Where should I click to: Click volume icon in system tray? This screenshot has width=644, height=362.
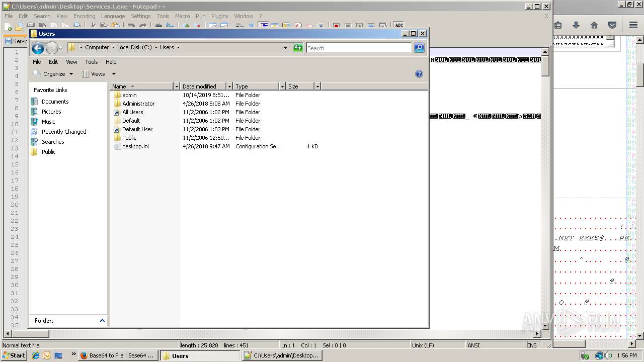[609, 355]
